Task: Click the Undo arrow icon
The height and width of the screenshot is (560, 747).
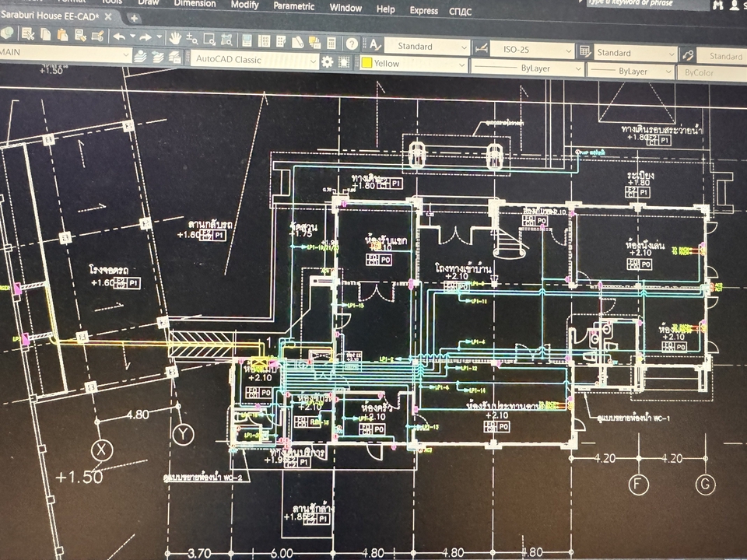Action: (119, 37)
